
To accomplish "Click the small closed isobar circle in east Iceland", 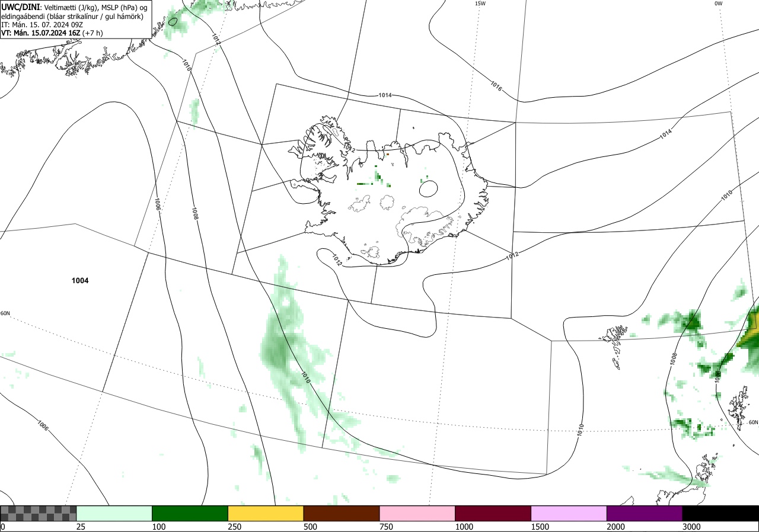I will tap(428, 189).
